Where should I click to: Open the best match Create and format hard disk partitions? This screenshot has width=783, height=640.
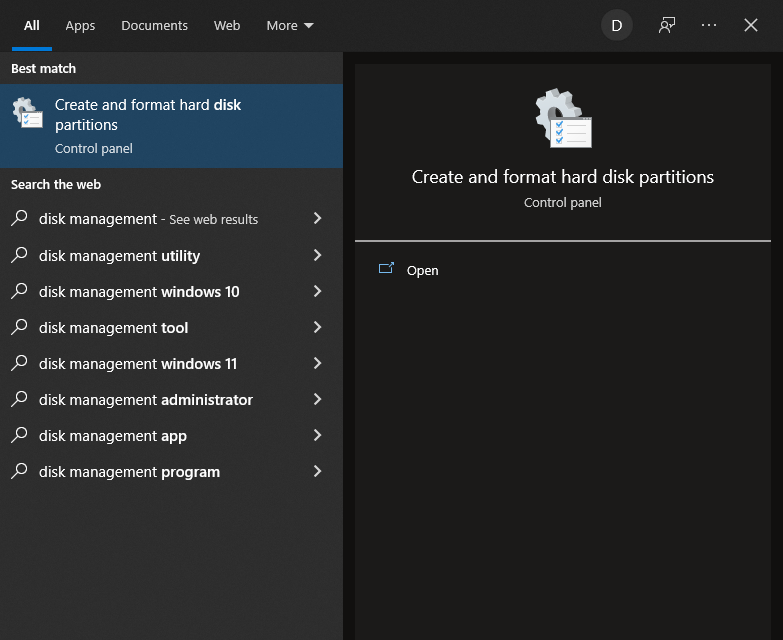pos(171,126)
